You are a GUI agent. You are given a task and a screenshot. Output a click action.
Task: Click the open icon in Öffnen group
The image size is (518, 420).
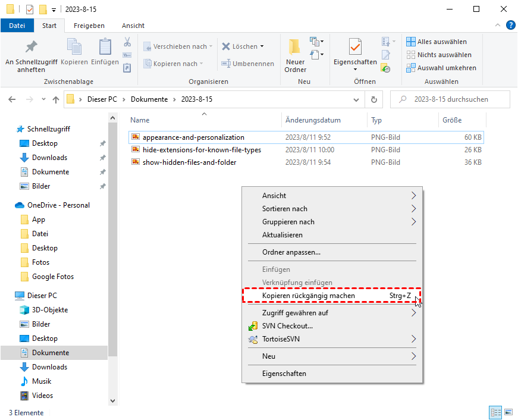click(388, 41)
